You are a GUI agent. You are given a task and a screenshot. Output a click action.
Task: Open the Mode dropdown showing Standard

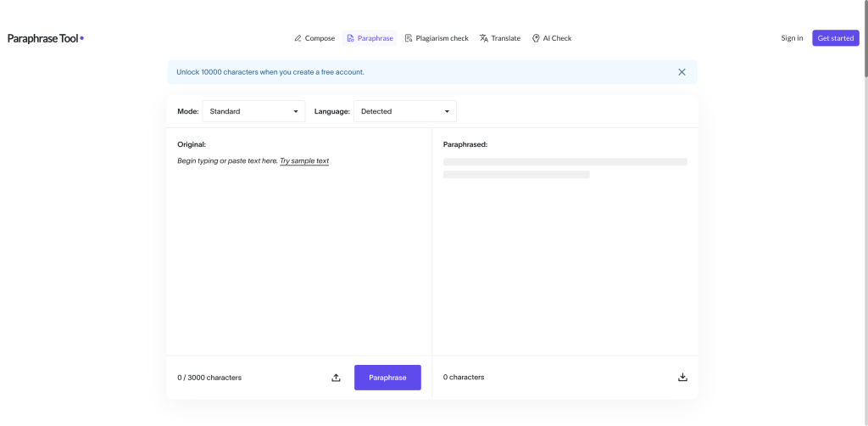253,111
